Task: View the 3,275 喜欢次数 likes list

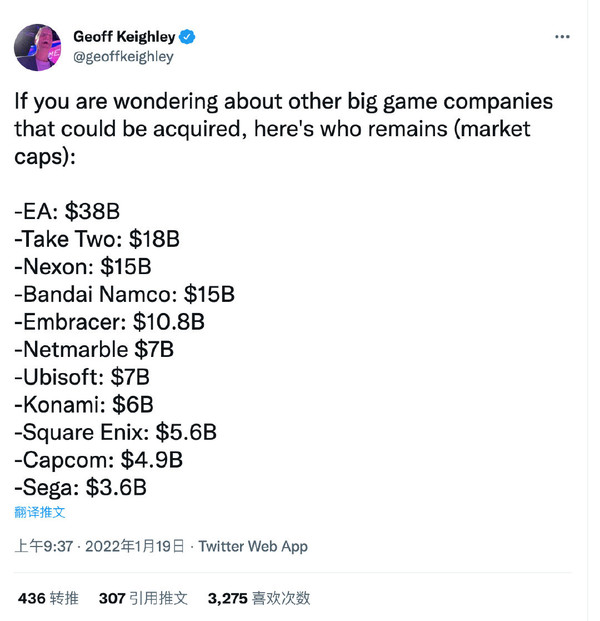Action: [x=259, y=598]
